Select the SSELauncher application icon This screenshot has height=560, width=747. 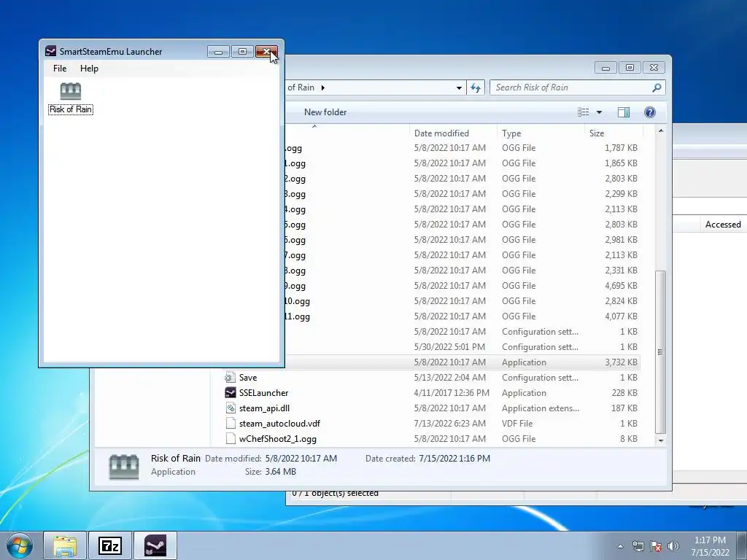tap(230, 393)
